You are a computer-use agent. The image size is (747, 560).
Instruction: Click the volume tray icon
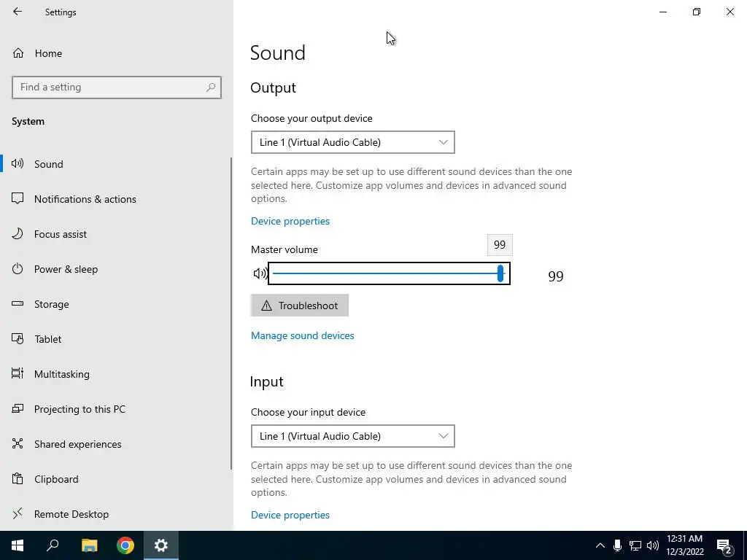pyautogui.click(x=653, y=545)
